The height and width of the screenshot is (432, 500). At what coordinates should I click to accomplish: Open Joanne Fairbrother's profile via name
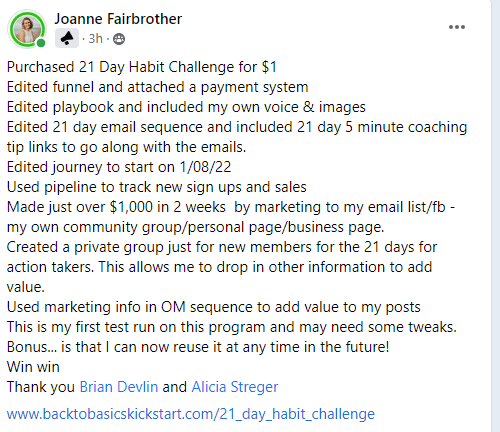pyautogui.click(x=118, y=19)
